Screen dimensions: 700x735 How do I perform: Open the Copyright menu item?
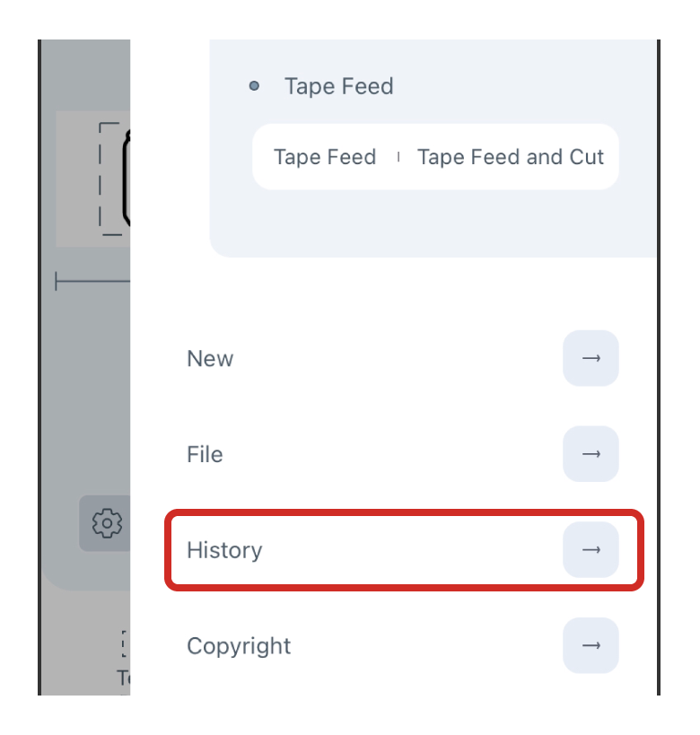239,646
